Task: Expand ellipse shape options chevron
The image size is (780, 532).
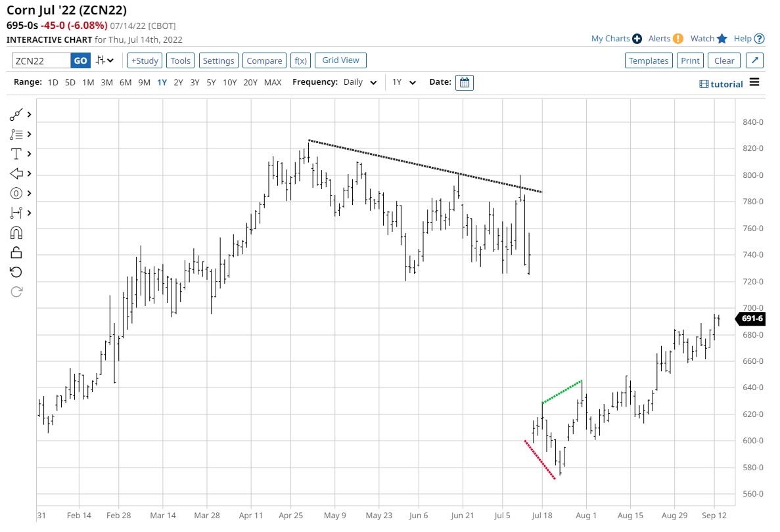Action: click(x=30, y=193)
